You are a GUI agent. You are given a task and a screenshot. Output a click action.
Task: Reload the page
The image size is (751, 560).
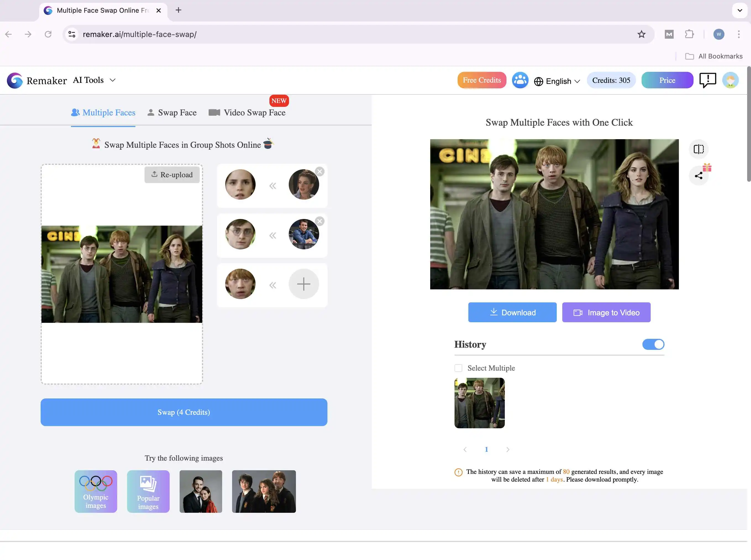(48, 34)
